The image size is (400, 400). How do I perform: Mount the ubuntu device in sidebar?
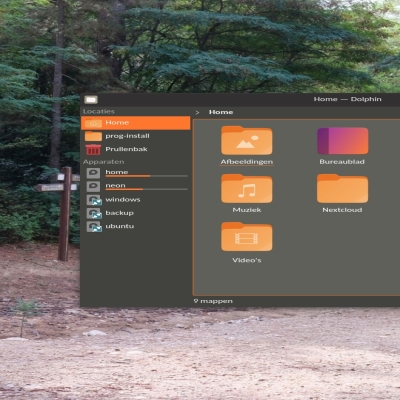pos(136,226)
